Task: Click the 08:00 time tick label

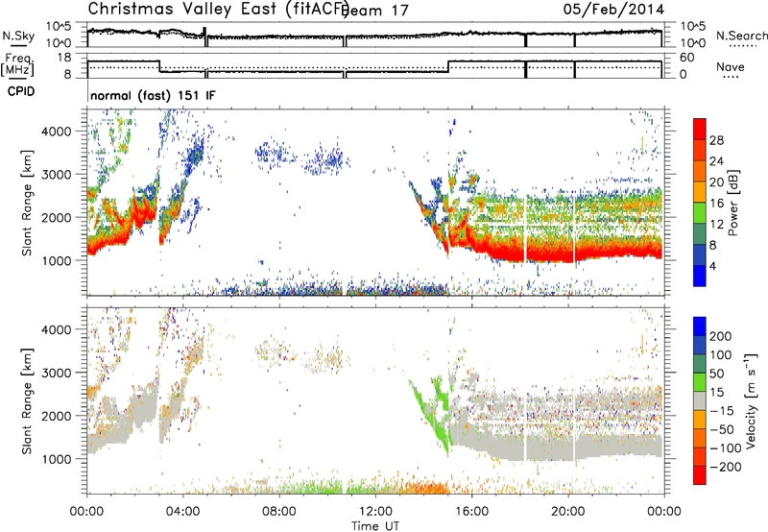Action: click(279, 512)
